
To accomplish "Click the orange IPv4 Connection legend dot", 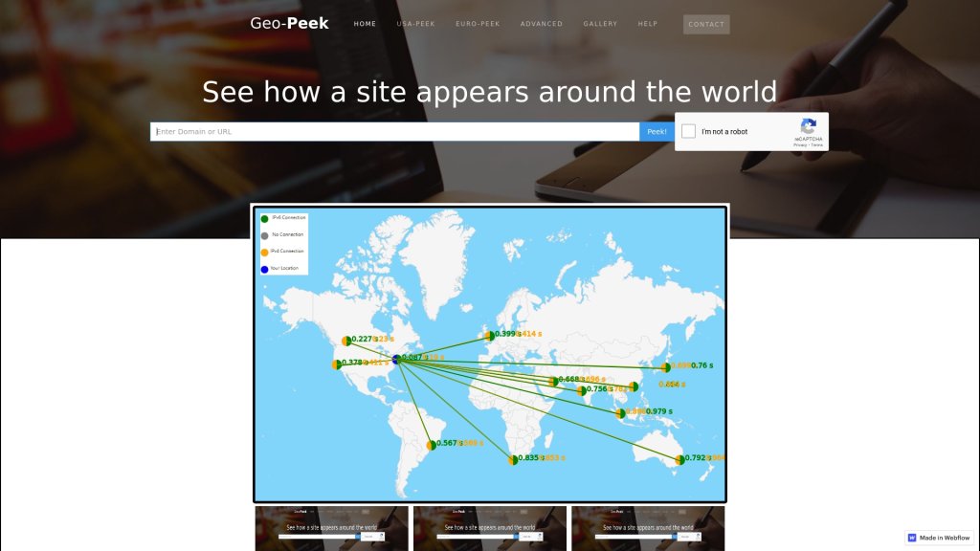I will click(264, 253).
